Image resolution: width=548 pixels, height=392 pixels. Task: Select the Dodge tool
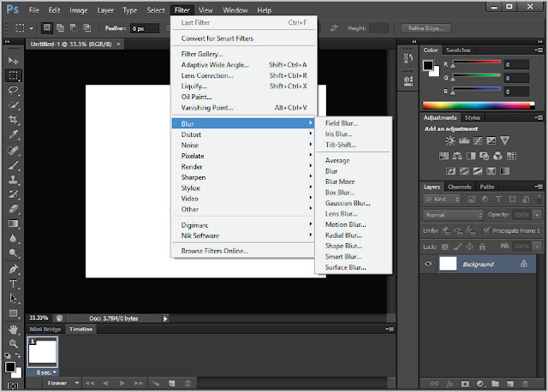[x=13, y=253]
